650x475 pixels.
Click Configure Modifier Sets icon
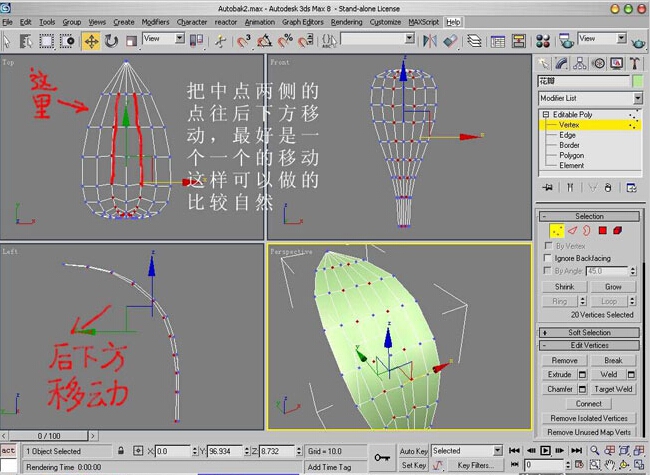click(631, 188)
